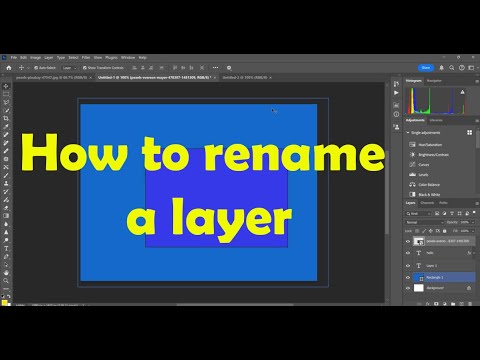
Task: Expand hello layer effects arrow
Action: [x=474, y=253]
